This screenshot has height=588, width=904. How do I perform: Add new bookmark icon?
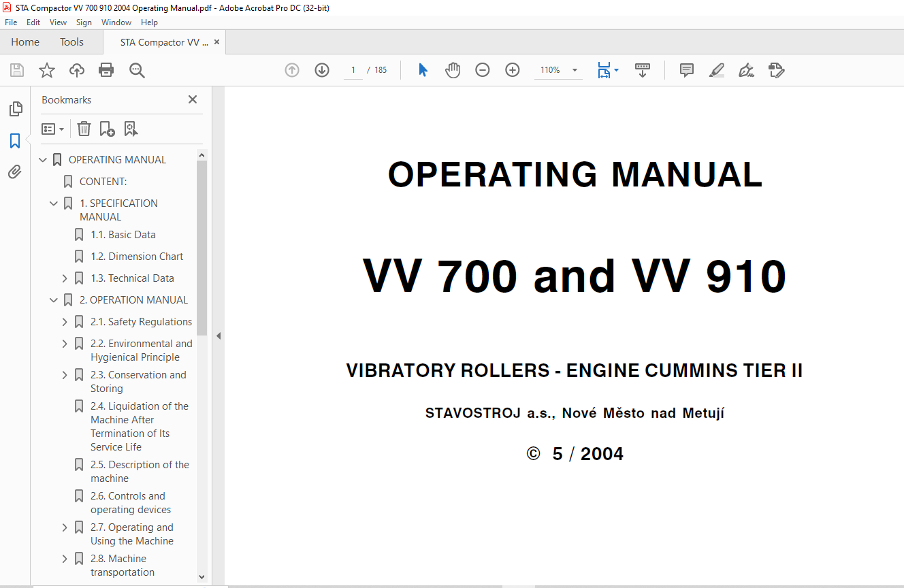pyautogui.click(x=107, y=129)
